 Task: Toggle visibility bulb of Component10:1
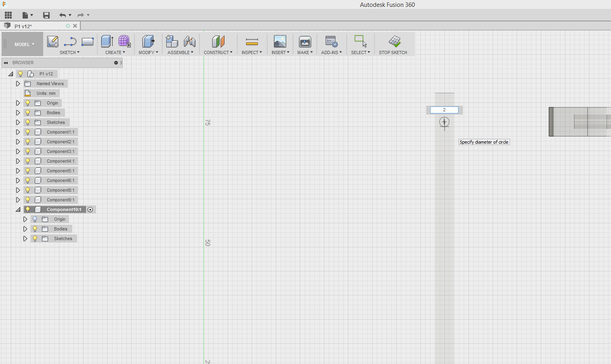pos(28,209)
